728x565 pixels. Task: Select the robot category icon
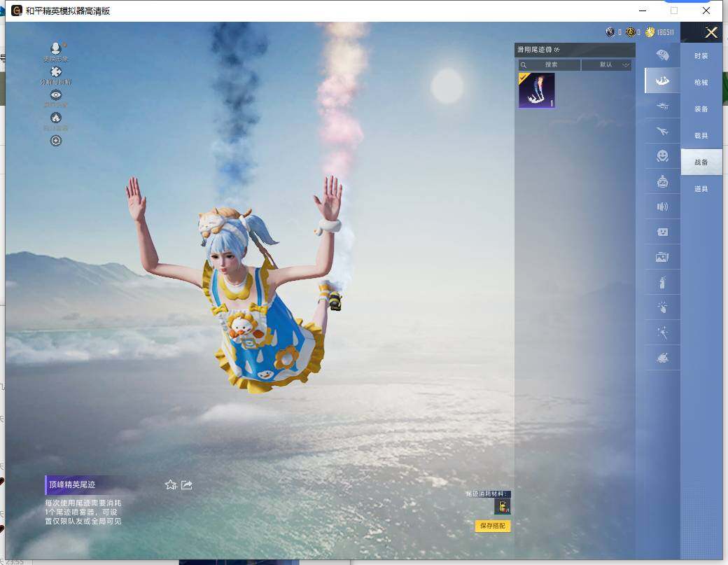point(662,181)
